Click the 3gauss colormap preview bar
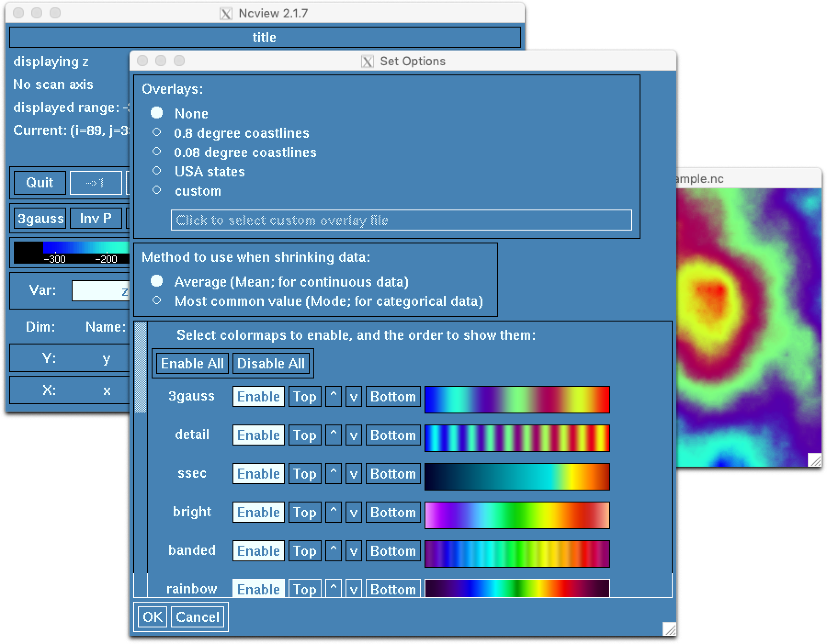 click(x=517, y=400)
